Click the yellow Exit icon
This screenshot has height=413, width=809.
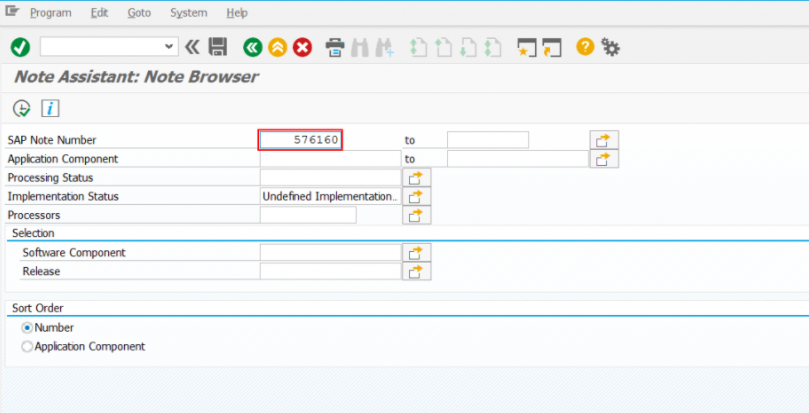pos(278,47)
